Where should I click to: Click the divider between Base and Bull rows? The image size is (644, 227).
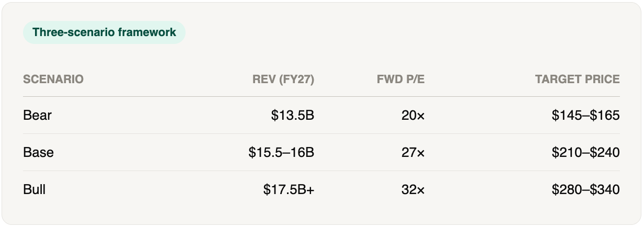point(321,171)
